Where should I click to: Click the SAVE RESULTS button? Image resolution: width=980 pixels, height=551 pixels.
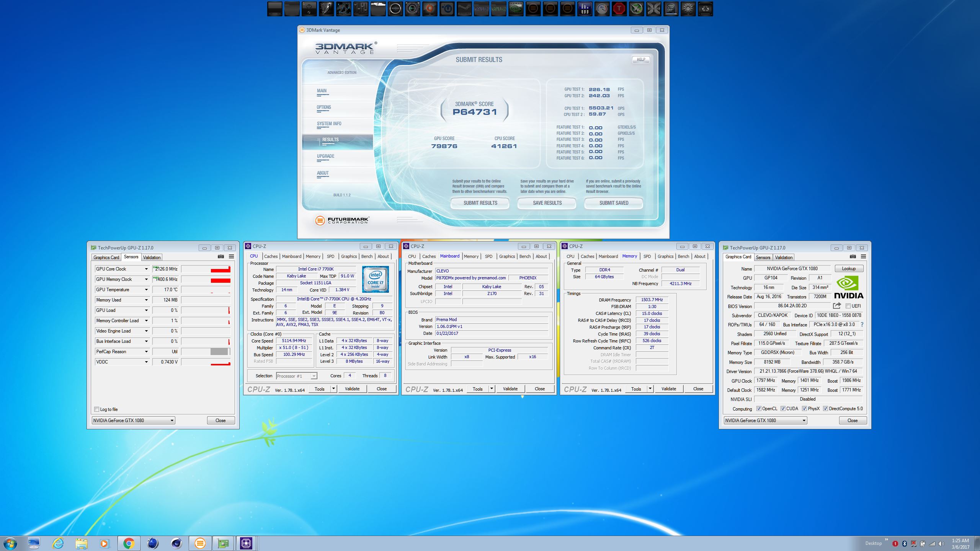[x=547, y=203]
